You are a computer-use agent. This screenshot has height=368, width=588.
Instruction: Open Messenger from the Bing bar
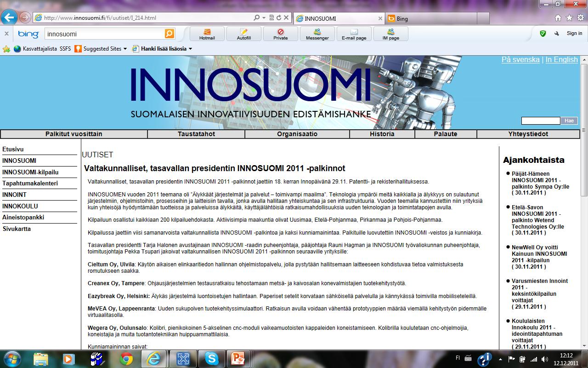tap(317, 34)
